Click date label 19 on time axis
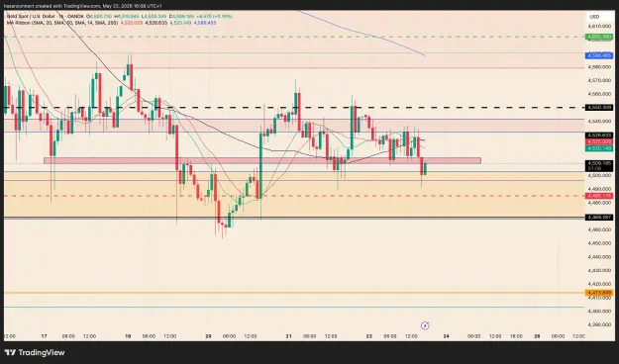This screenshot has width=619, height=364. pyautogui.click(x=128, y=336)
